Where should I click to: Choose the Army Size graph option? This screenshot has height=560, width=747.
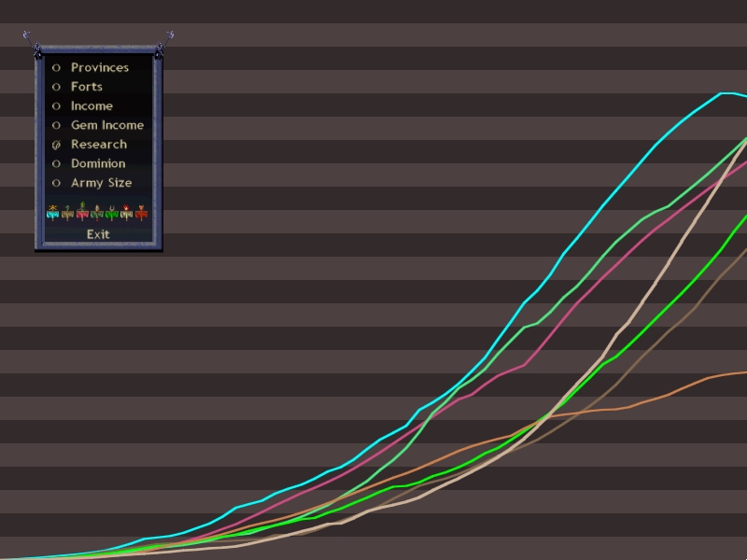[92, 183]
